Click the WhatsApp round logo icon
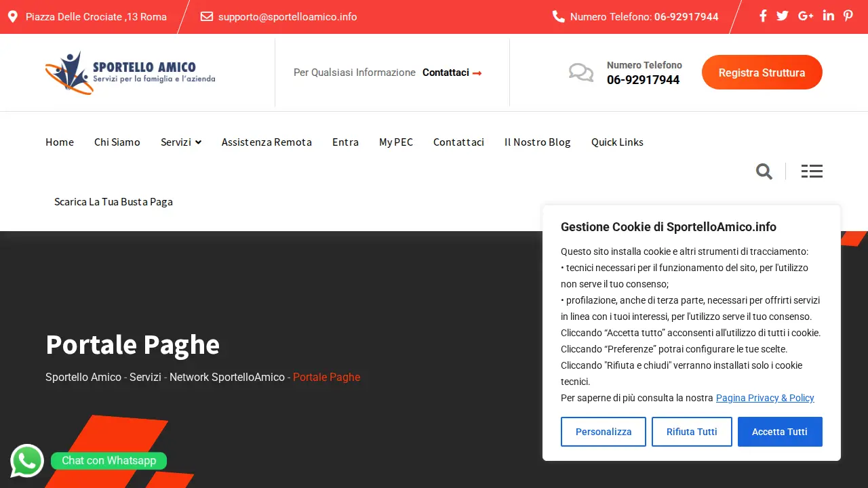Screen dimensions: 868x488 point(27,461)
